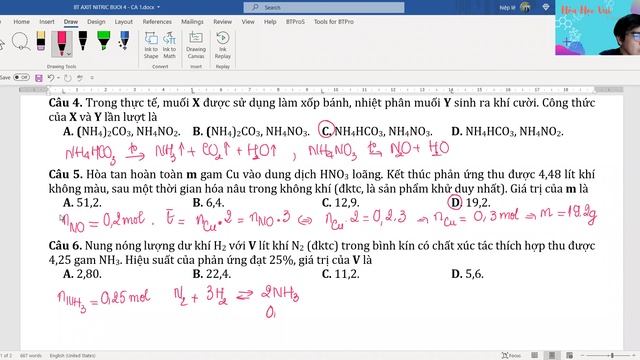Click answer 'D. NH4HCO3, NH4NO2.' in Câu 4
Viewport: 640px width, 360px height.
tap(507, 131)
